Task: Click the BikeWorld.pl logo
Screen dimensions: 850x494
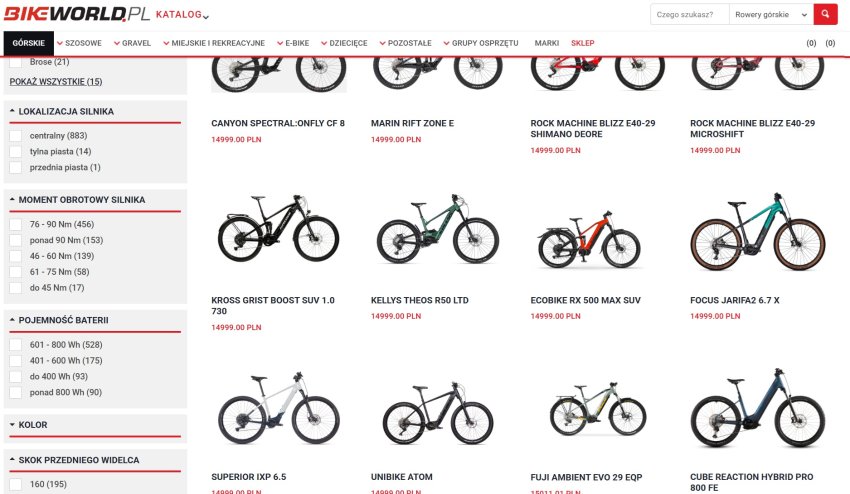Action: pos(77,14)
